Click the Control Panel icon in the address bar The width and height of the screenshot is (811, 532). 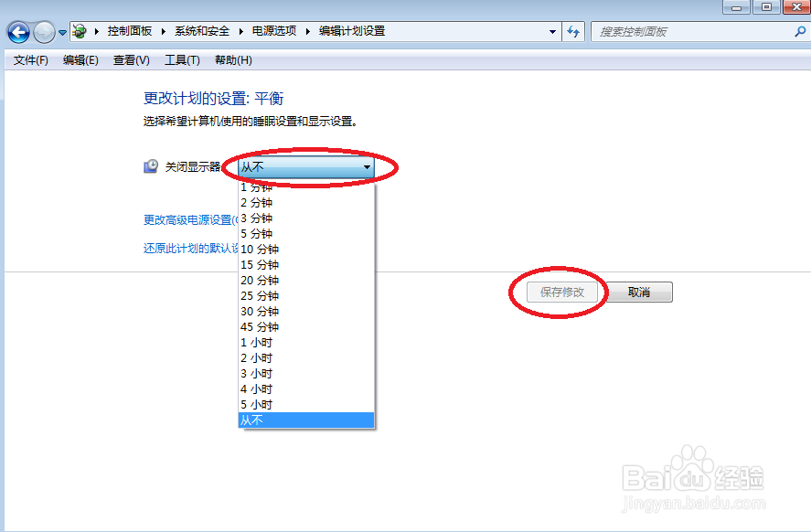79,30
